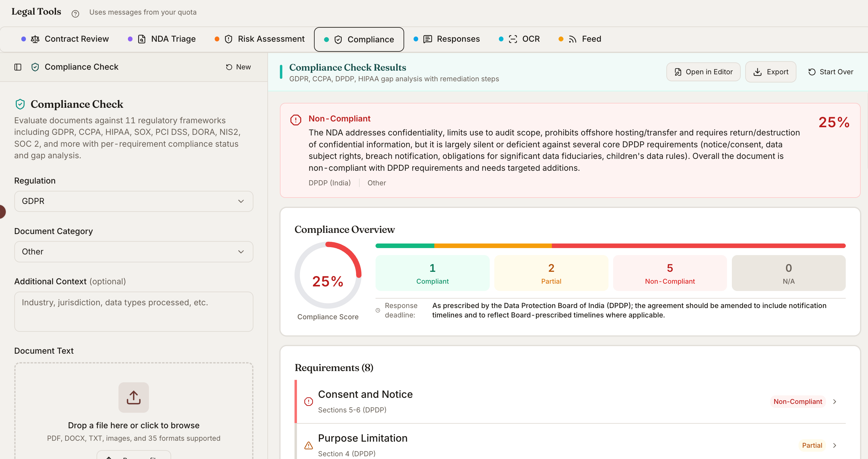Click the Compliant count card
The image size is (868, 459).
coord(432,273)
